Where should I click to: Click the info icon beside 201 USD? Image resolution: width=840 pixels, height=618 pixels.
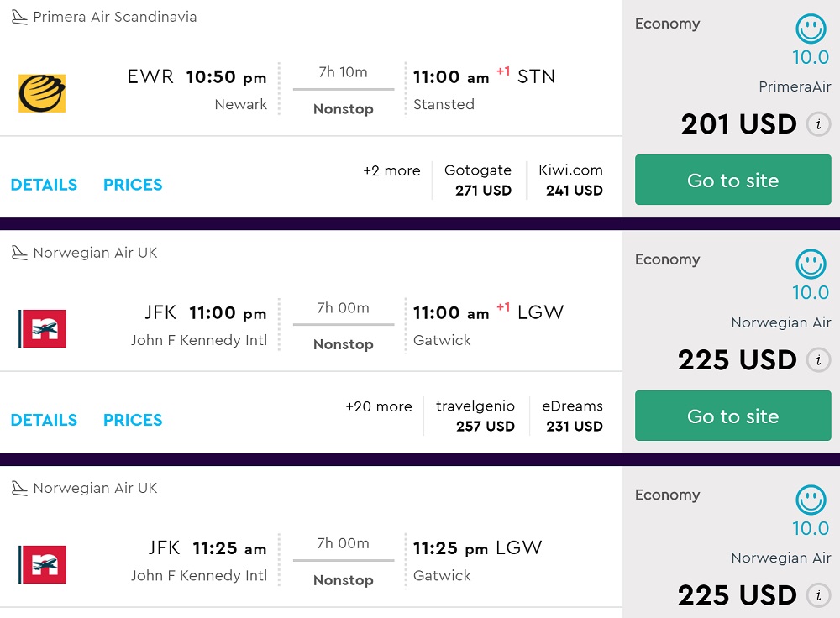[818, 125]
